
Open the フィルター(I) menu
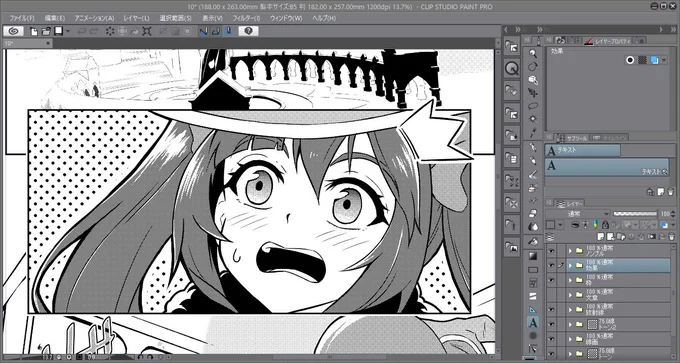[247, 19]
